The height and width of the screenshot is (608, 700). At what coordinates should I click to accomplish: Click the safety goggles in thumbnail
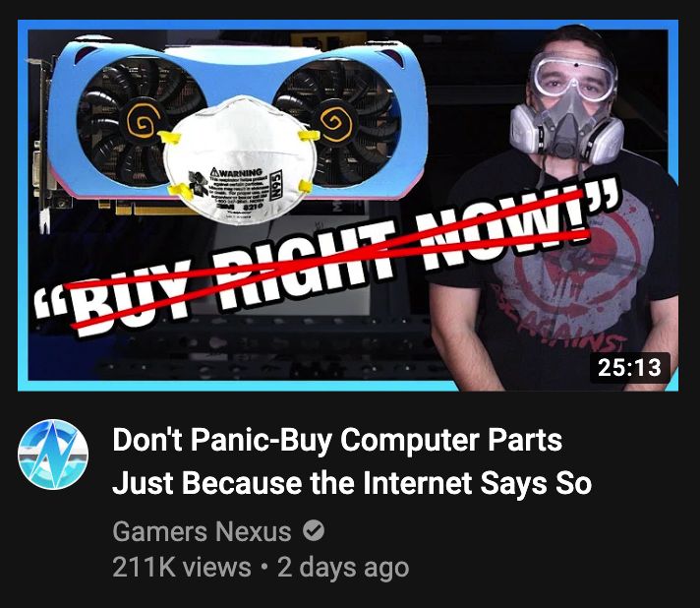[x=574, y=74]
